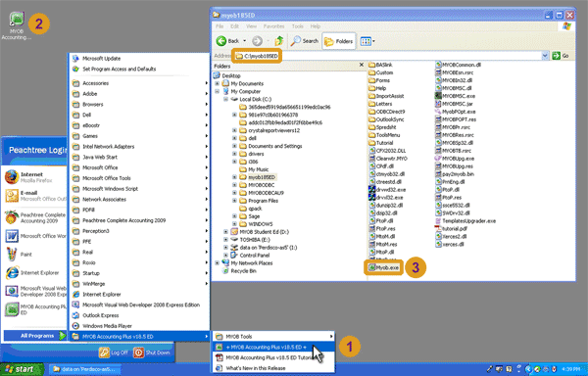Expand My Network Places node
Viewport: 588px width, 376px height.
pyautogui.click(x=218, y=262)
